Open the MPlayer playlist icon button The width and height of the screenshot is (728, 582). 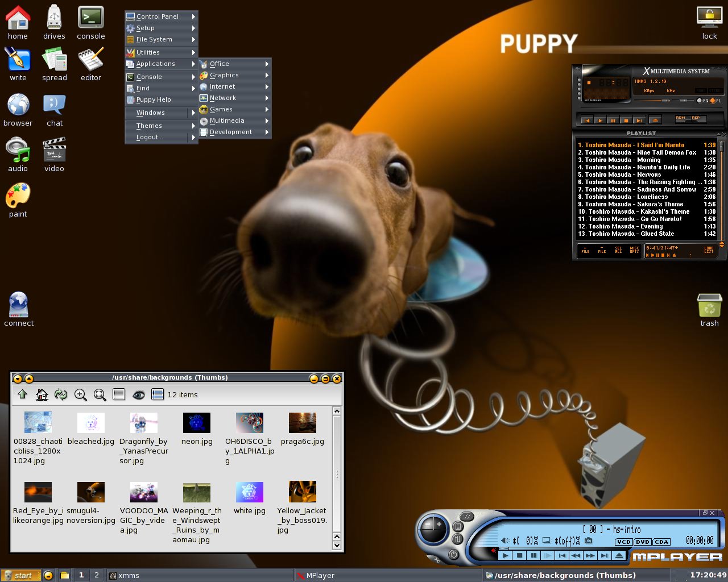coord(458,527)
